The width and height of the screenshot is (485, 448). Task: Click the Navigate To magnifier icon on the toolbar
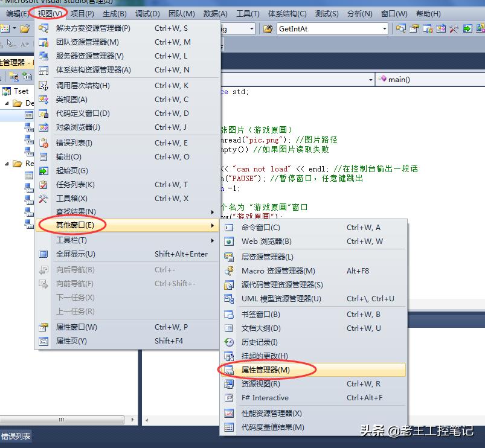400,28
